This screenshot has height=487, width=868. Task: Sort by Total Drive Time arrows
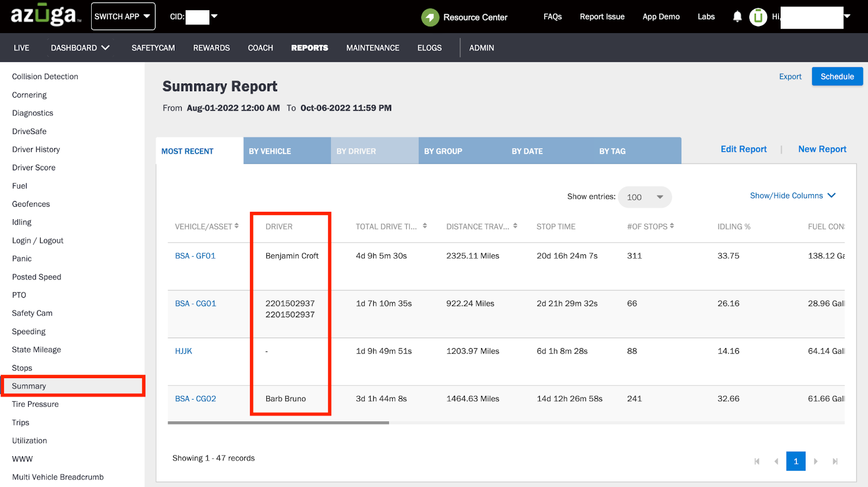pyautogui.click(x=425, y=226)
